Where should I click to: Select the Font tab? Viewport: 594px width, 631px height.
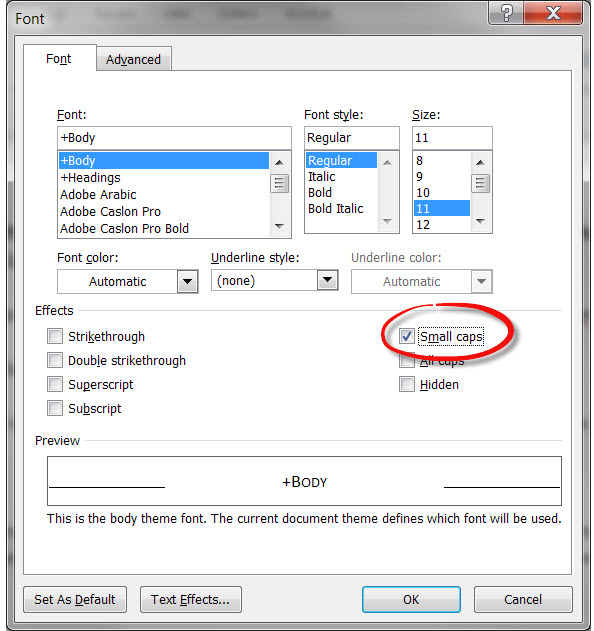59,59
